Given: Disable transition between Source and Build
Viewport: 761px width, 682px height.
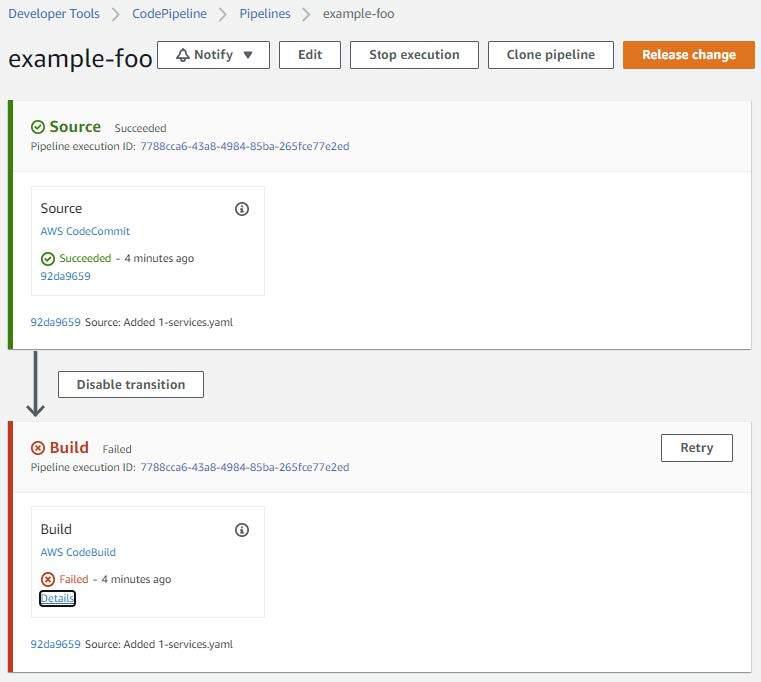Looking at the screenshot, I should [x=131, y=384].
